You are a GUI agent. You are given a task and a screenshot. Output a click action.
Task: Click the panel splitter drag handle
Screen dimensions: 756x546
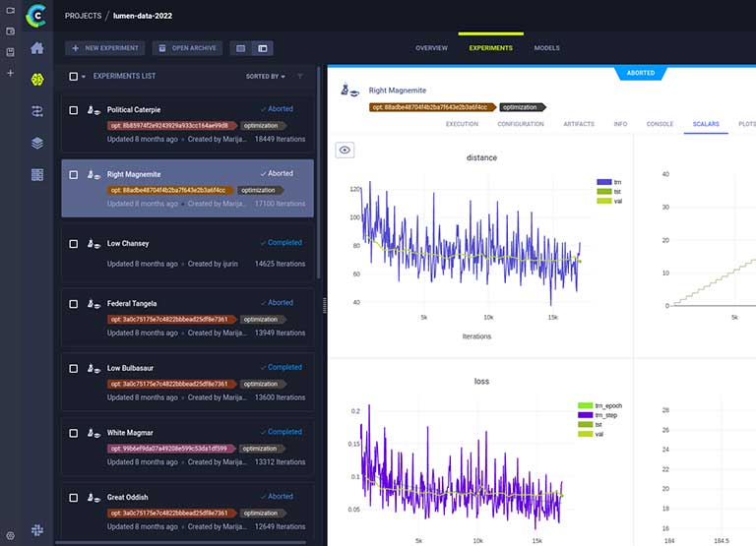324,306
